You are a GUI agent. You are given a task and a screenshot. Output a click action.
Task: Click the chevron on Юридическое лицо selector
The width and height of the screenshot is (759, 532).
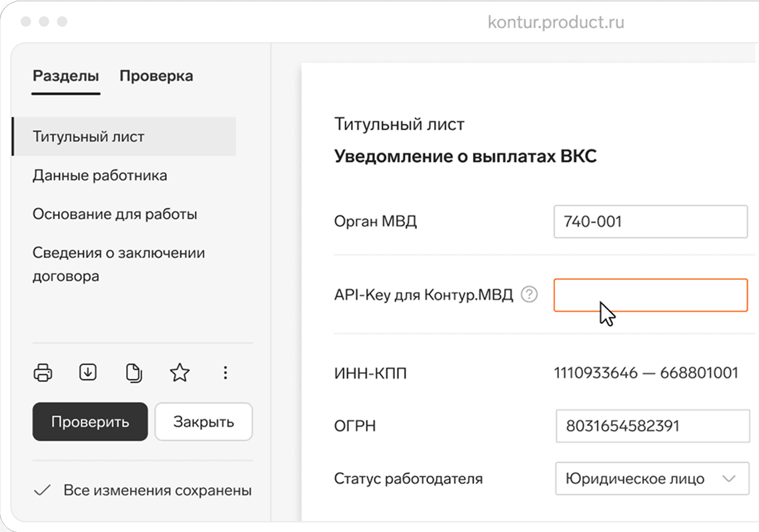pos(730,479)
